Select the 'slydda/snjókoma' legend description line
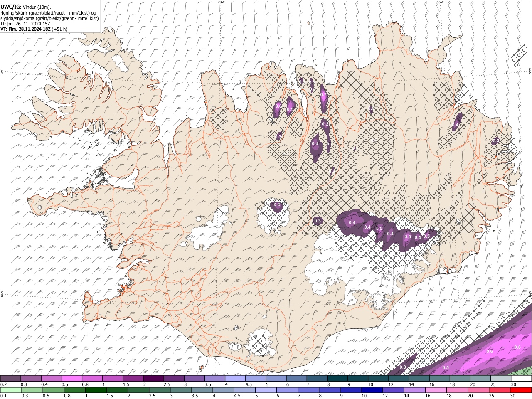Viewport: 532px width, 399px height. coord(49,18)
